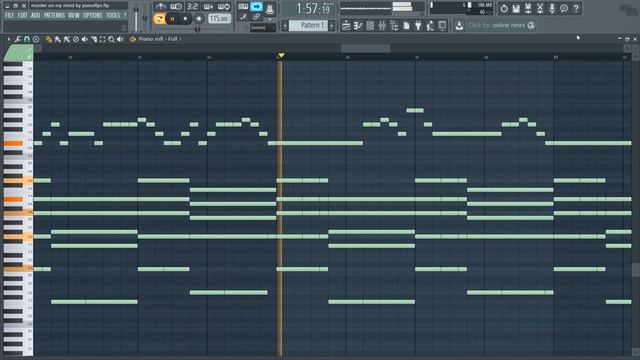Viewport: 640px width, 360px height.
Task: Toggle the 3.2 recording countdown
Action: (x=192, y=7)
